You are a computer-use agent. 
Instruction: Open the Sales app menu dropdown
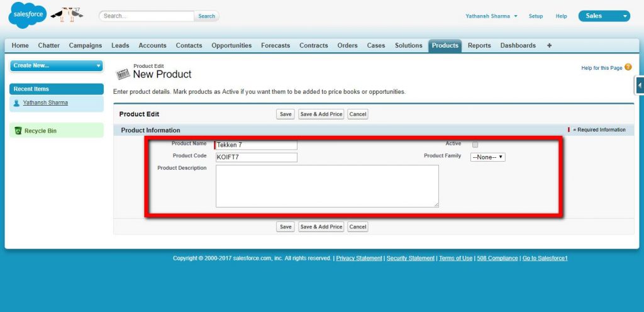[x=604, y=16]
